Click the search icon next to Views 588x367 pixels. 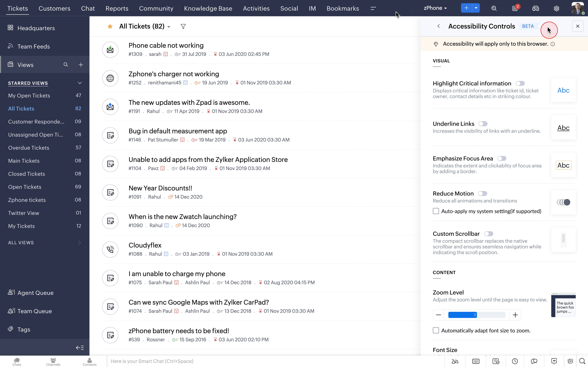tap(66, 65)
